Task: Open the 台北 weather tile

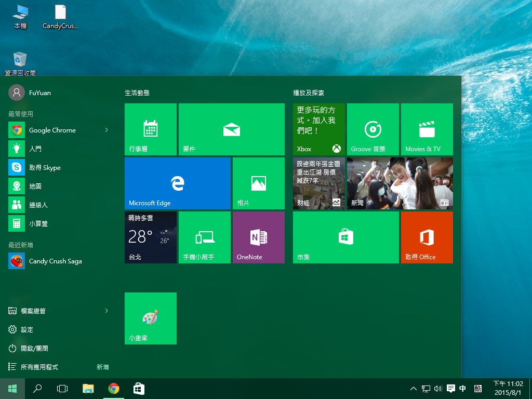Action: (151, 237)
